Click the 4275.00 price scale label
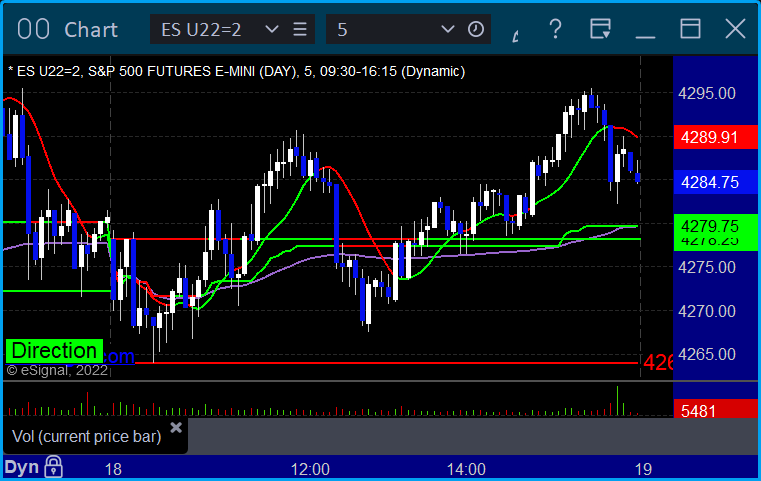Image resolution: width=761 pixels, height=481 pixels. 707,267
